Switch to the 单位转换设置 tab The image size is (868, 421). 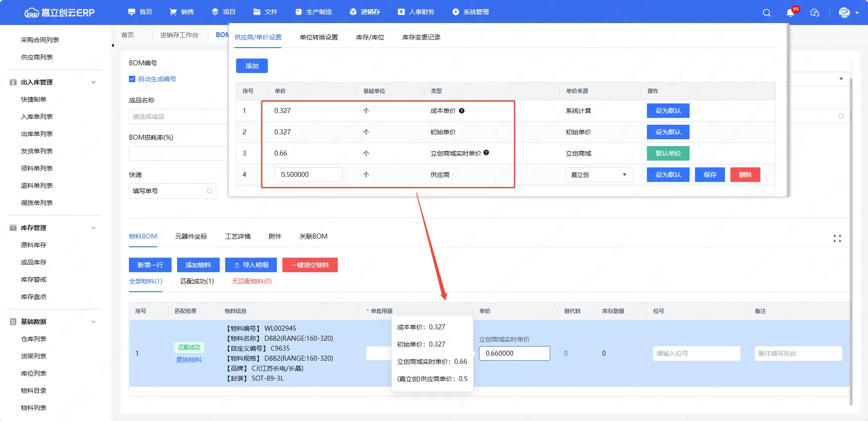click(319, 37)
